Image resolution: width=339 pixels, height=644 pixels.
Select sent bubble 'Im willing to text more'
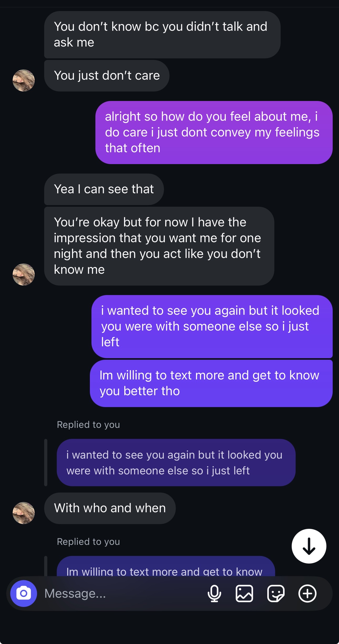211,383
